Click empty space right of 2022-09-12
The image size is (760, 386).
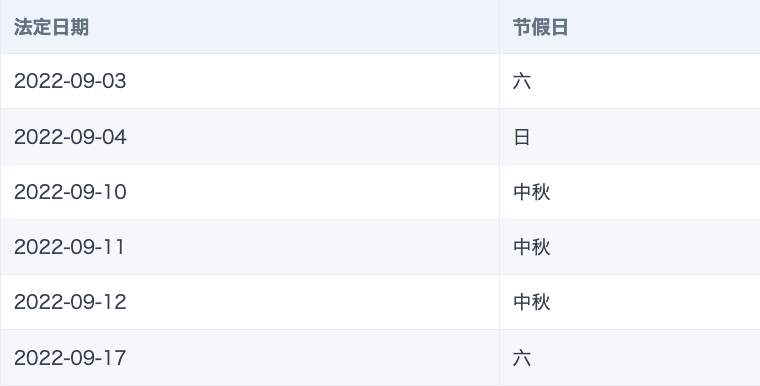click(313, 302)
